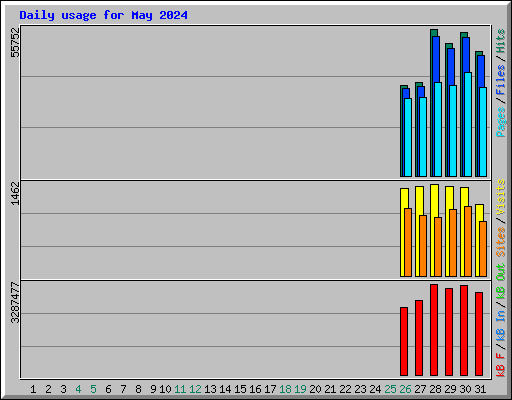
Task: Select day 23 on the x-axis
Action: point(360,389)
